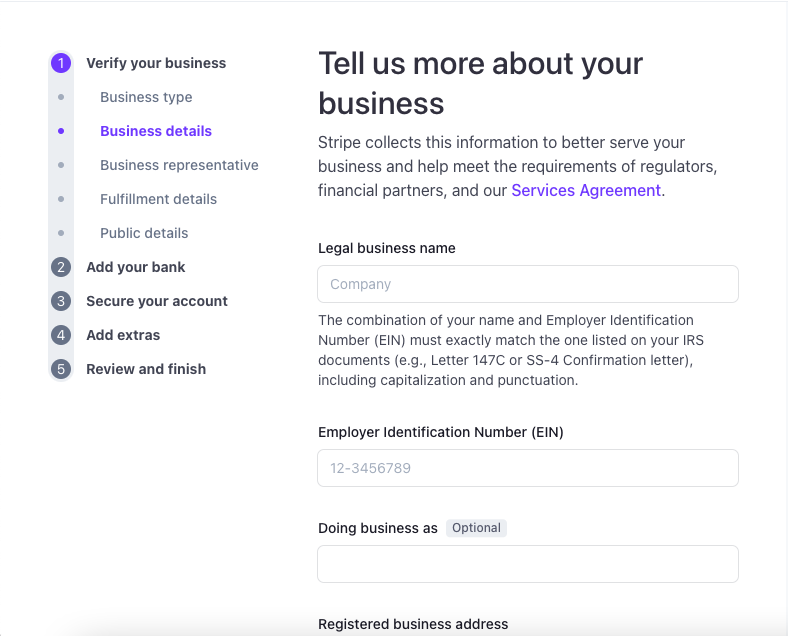This screenshot has width=788, height=636.
Task: Select the Business details substep
Action: coord(156,131)
